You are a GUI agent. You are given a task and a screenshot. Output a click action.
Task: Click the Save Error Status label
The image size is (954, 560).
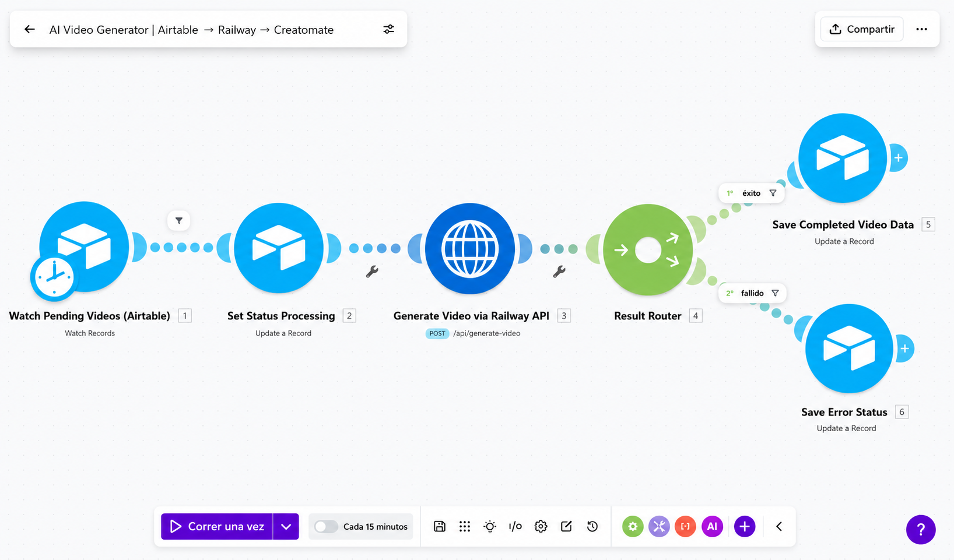pos(844,412)
